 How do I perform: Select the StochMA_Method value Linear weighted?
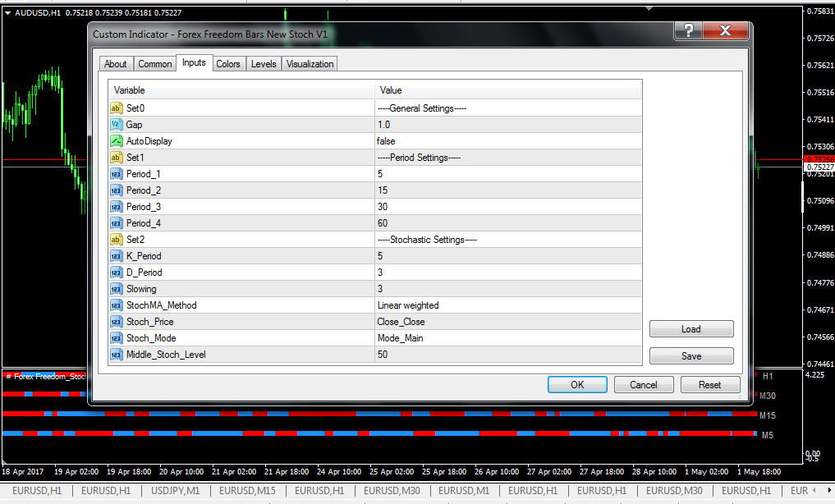tap(408, 305)
